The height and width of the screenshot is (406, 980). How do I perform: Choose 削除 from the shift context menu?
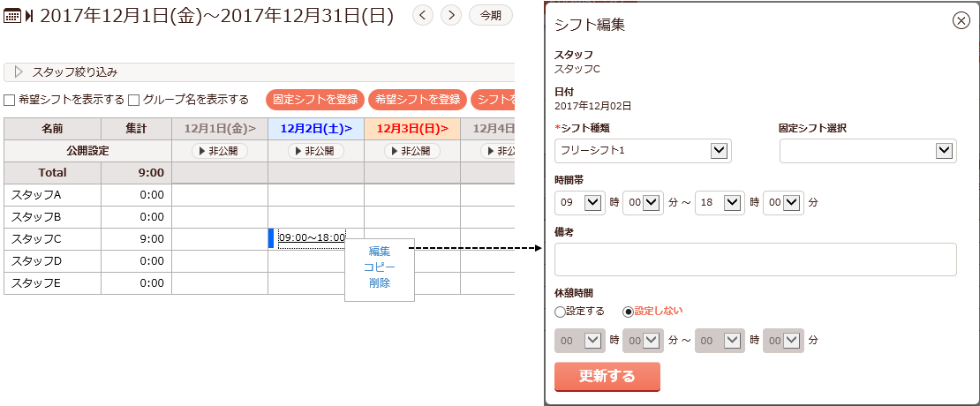(380, 283)
